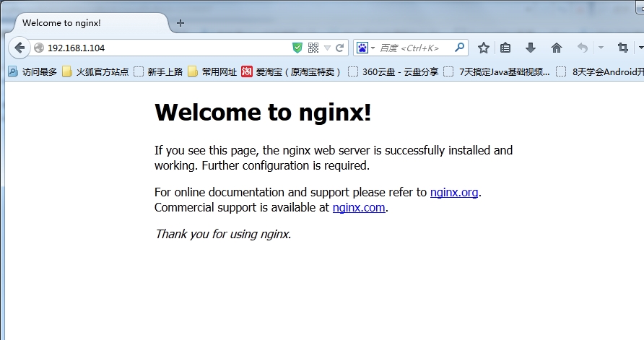The image size is (644, 340).
Task: Open dropdown next to undo arrow
Action: (601, 48)
